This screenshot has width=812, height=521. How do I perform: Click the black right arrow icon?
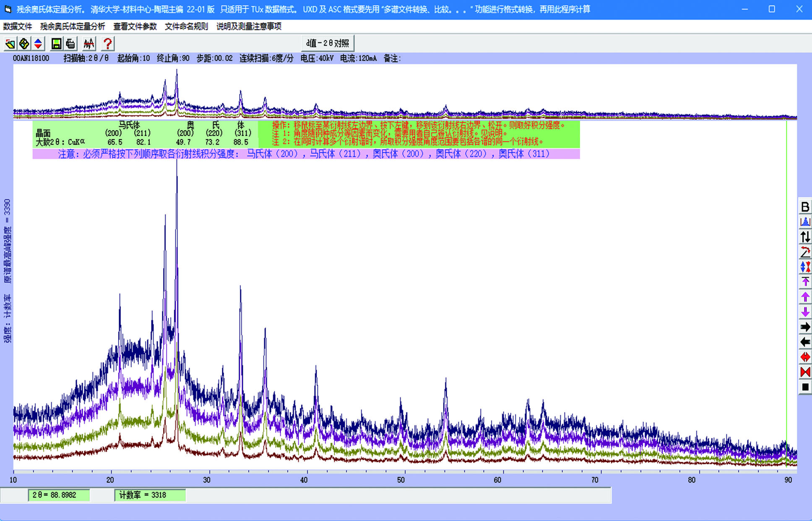pyautogui.click(x=805, y=327)
